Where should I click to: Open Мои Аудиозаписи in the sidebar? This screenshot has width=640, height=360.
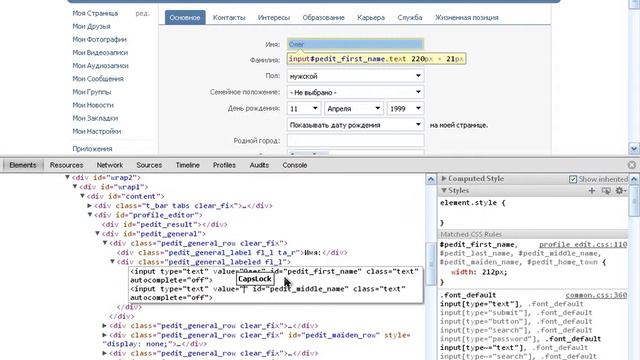coord(100,65)
